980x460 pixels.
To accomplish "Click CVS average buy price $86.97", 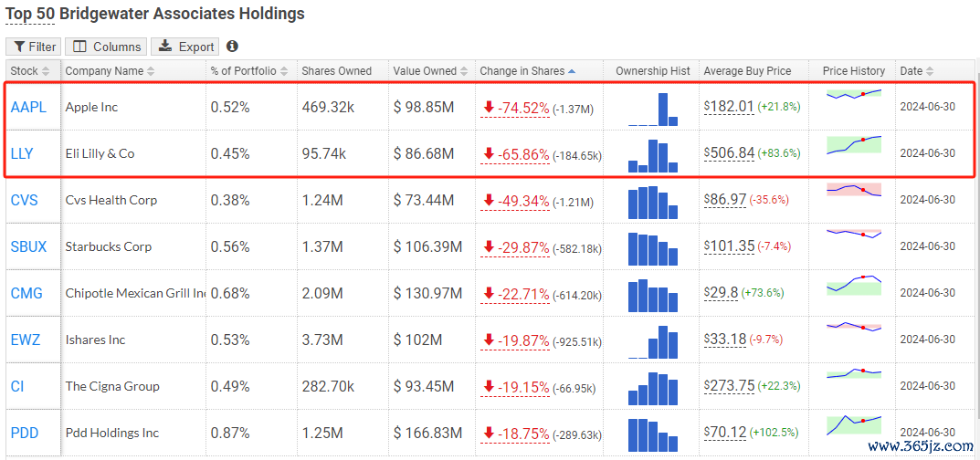I will point(725,200).
